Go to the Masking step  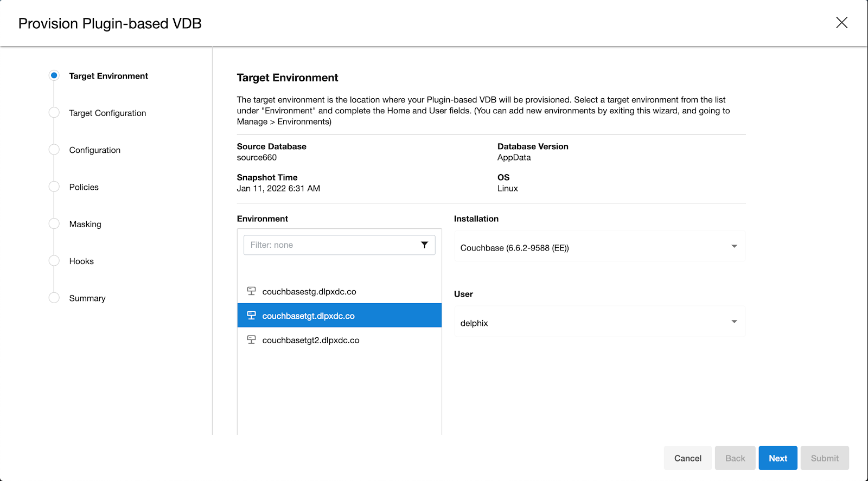click(x=85, y=224)
